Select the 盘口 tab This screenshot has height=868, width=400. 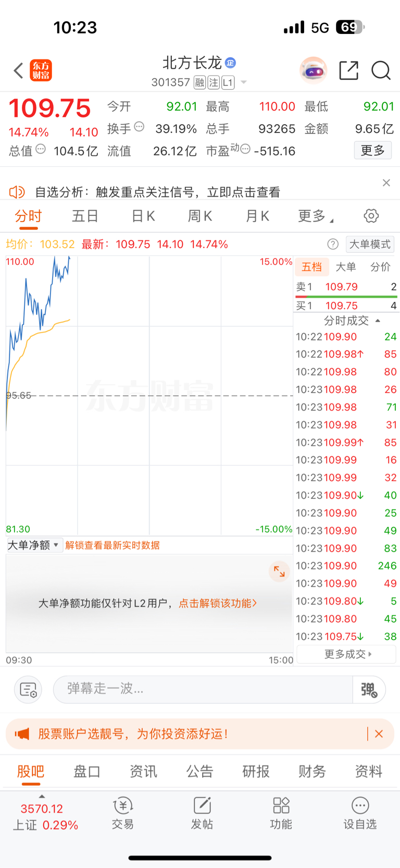[x=87, y=771]
